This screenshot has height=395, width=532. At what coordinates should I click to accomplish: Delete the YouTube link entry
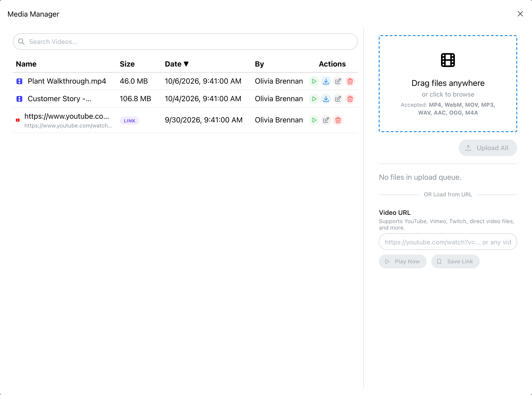coord(338,120)
